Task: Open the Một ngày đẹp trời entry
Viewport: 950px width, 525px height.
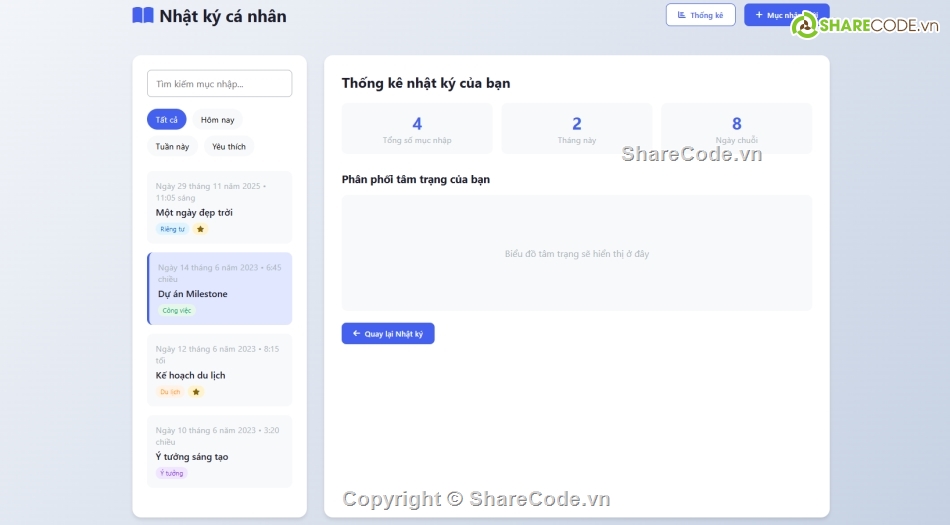Action: pyautogui.click(x=219, y=207)
